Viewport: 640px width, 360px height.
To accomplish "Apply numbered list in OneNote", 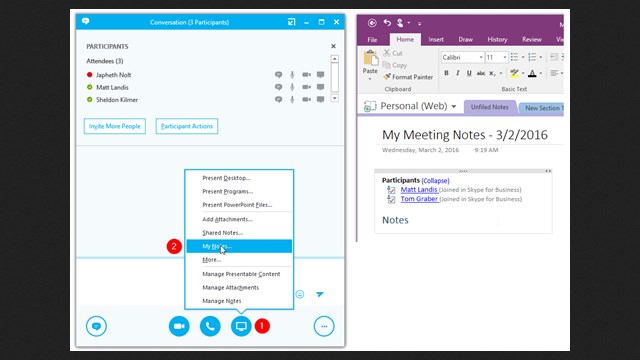I will (532, 57).
